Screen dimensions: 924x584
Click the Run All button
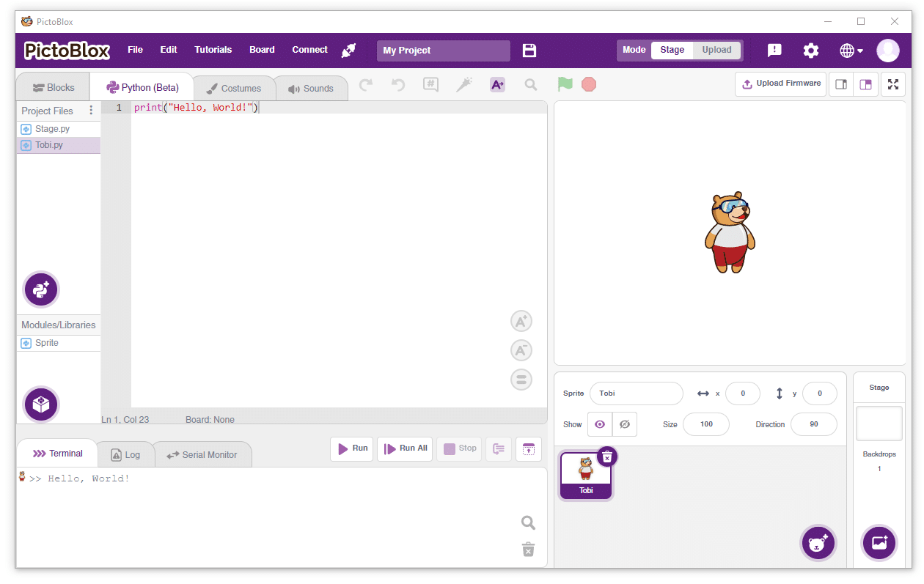coord(405,448)
